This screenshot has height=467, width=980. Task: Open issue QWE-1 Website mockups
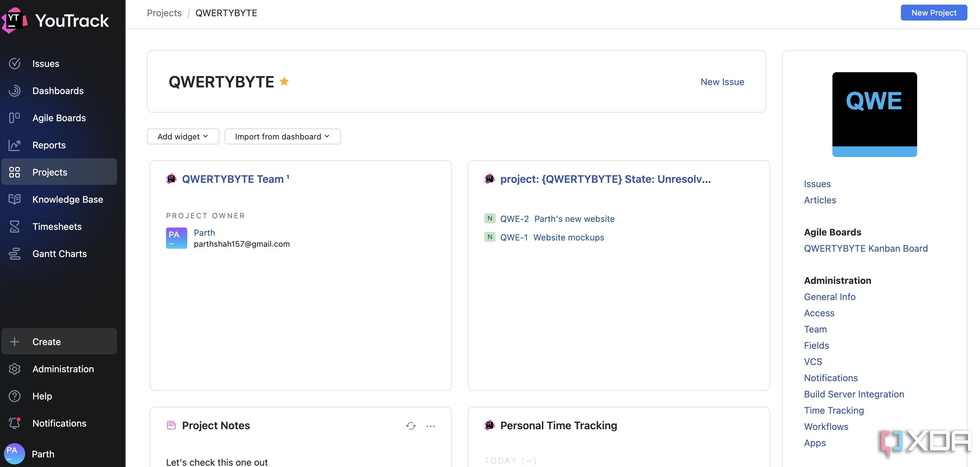click(x=552, y=237)
